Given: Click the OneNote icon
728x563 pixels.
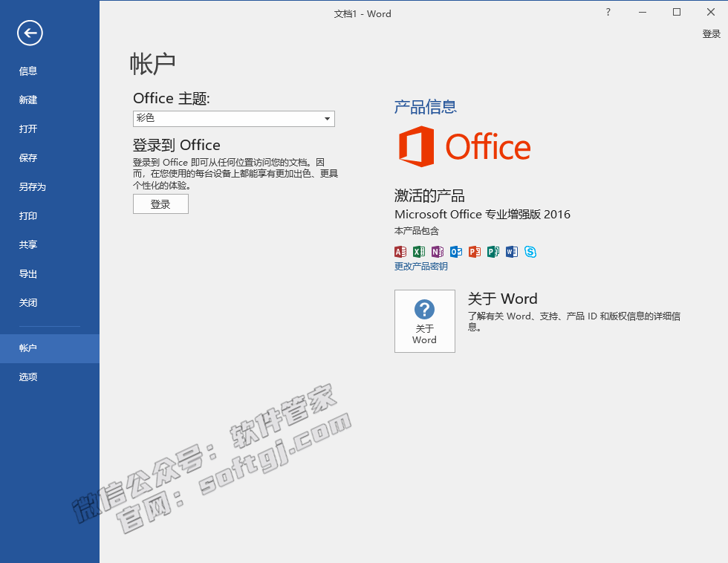Looking at the screenshot, I should 438,252.
